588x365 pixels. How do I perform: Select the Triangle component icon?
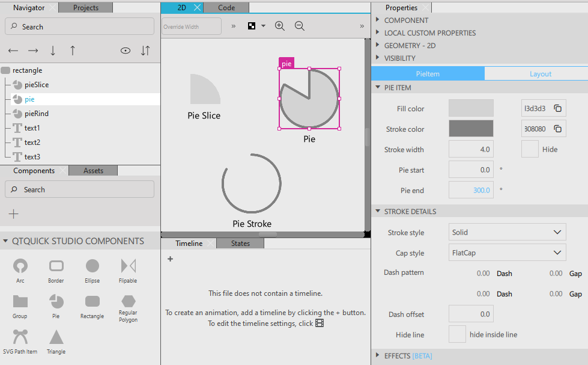click(56, 337)
